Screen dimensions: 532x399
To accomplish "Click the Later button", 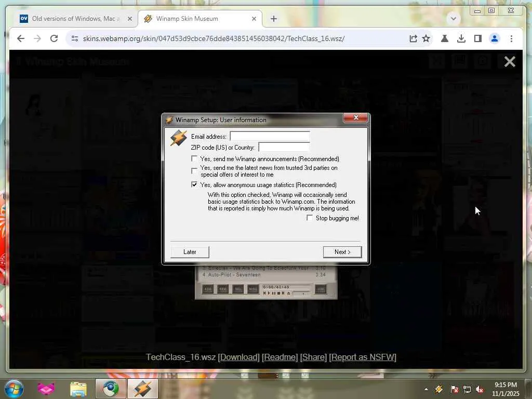I will coord(190,252).
